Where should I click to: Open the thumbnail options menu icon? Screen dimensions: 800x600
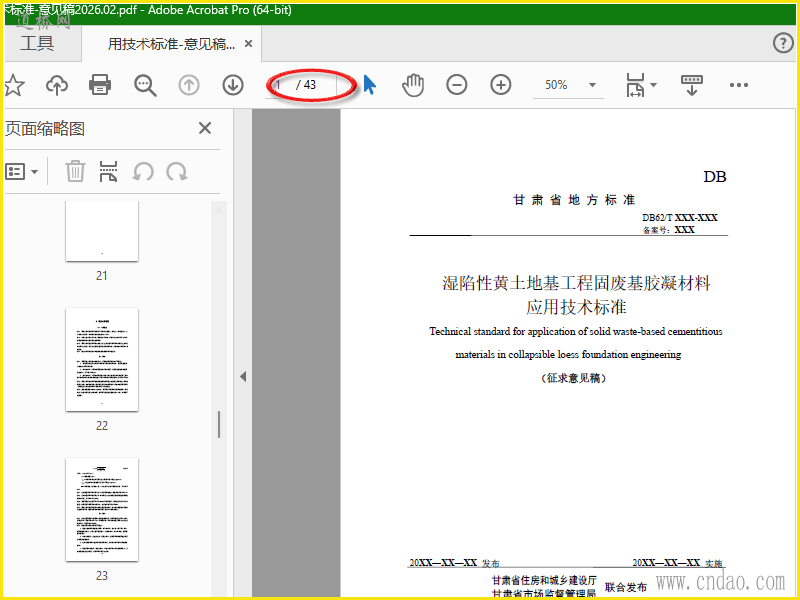pos(21,171)
